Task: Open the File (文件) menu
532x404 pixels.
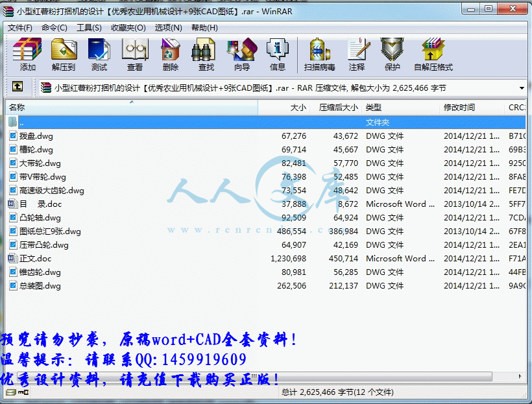Action: [20, 28]
